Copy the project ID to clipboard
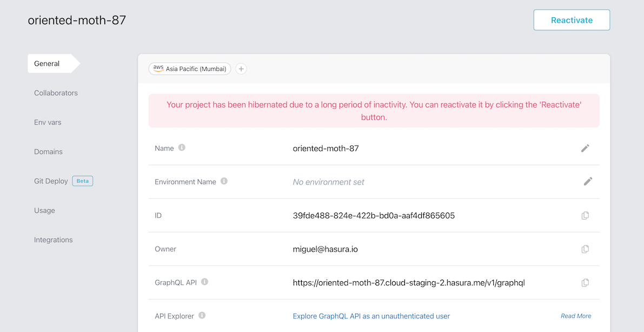The width and height of the screenshot is (644, 332). [x=585, y=216]
